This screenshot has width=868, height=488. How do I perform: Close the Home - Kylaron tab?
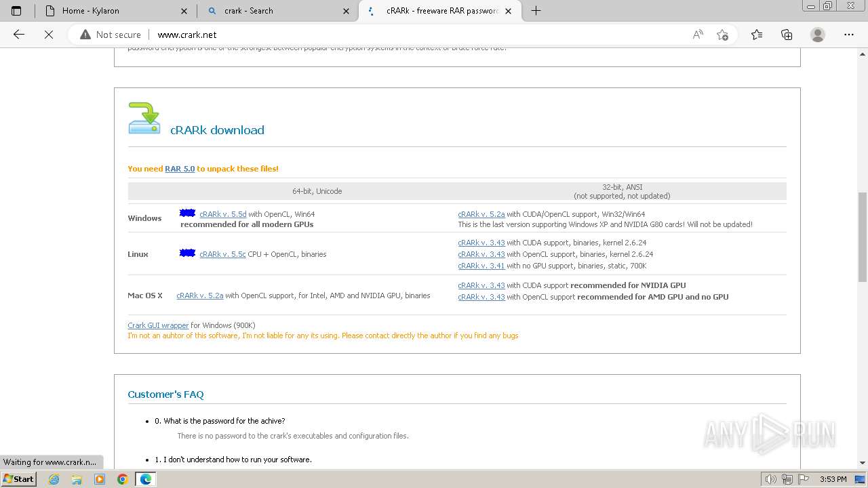point(184,11)
